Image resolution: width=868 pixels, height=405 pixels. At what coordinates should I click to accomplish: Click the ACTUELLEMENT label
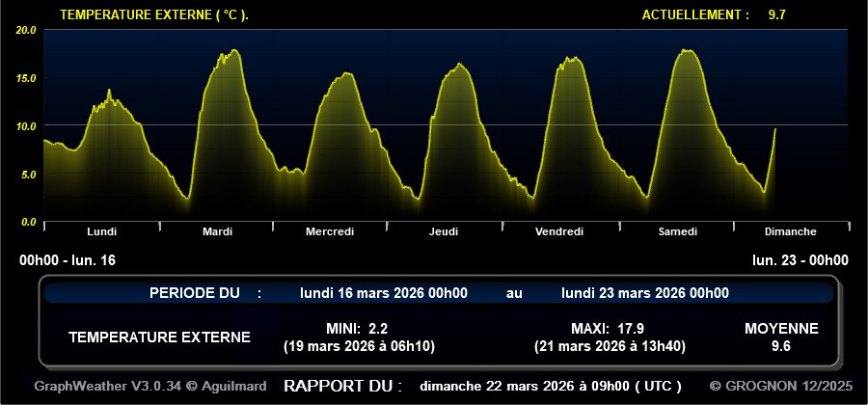695,14
